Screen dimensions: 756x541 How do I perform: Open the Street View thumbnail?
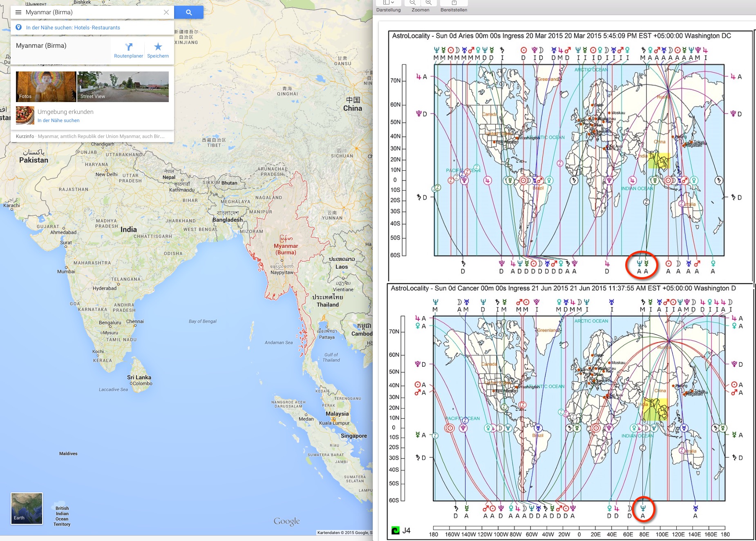[123, 87]
